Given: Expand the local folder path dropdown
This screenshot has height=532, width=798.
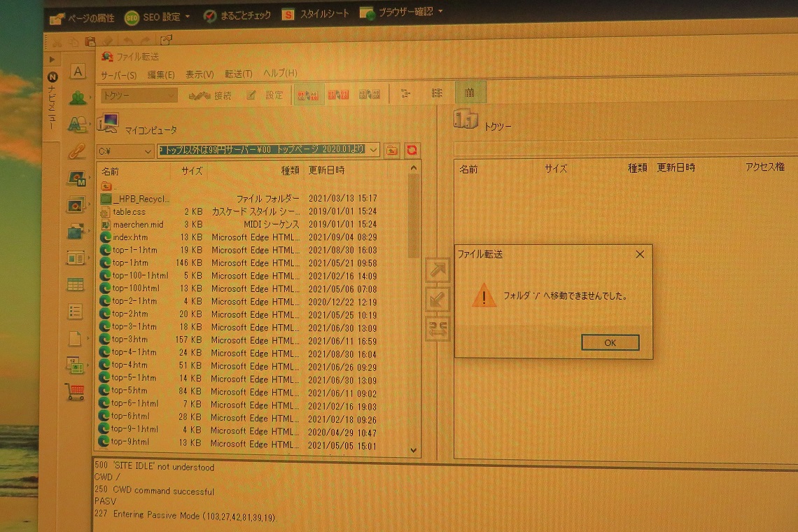Looking at the screenshot, I should [x=373, y=150].
